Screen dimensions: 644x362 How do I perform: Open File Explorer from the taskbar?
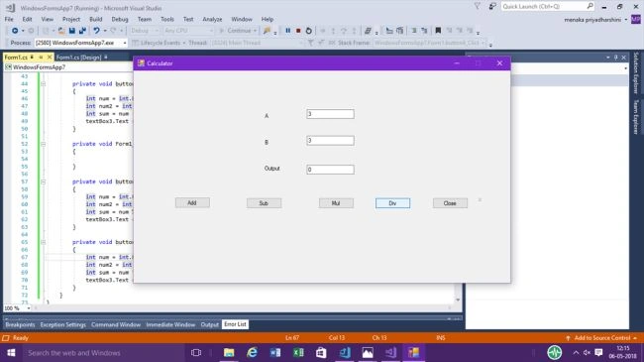(x=229, y=352)
